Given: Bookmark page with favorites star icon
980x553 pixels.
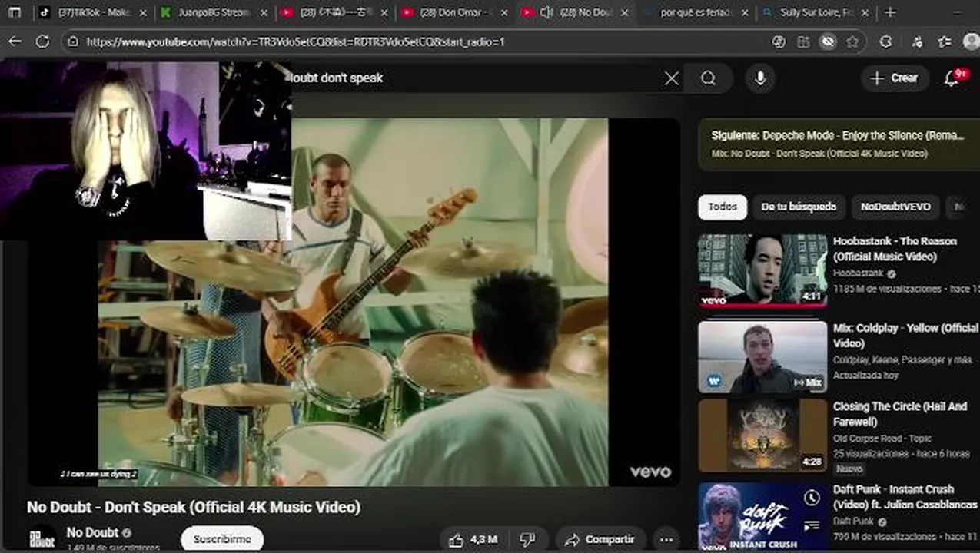Looking at the screenshot, I should coord(852,41).
